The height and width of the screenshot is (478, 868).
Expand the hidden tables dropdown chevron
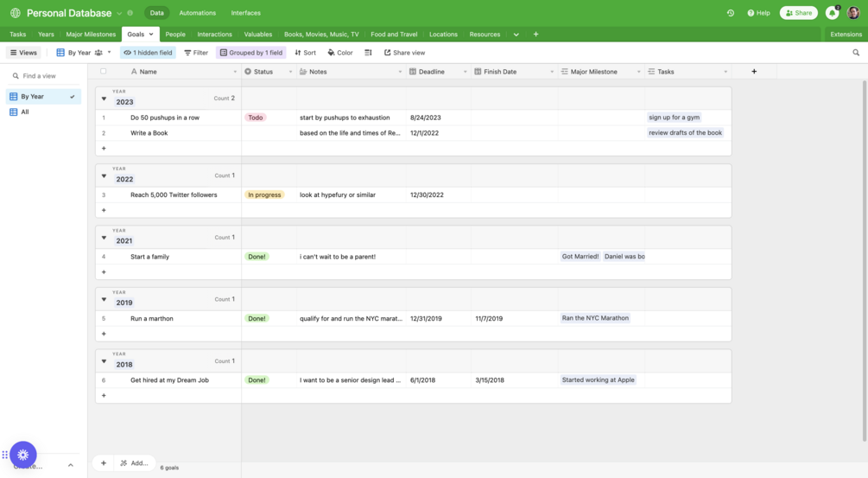[516, 35]
